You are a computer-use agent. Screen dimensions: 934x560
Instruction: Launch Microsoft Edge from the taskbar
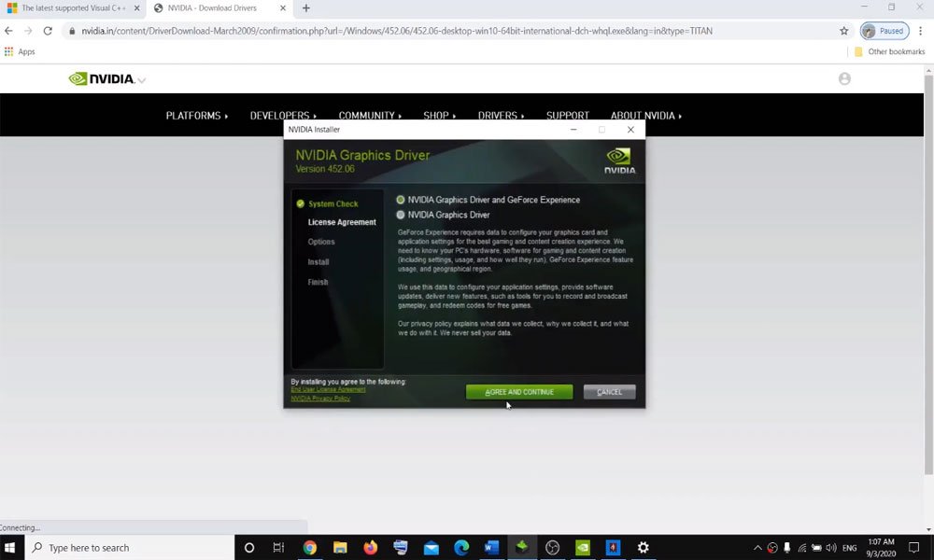click(x=461, y=548)
